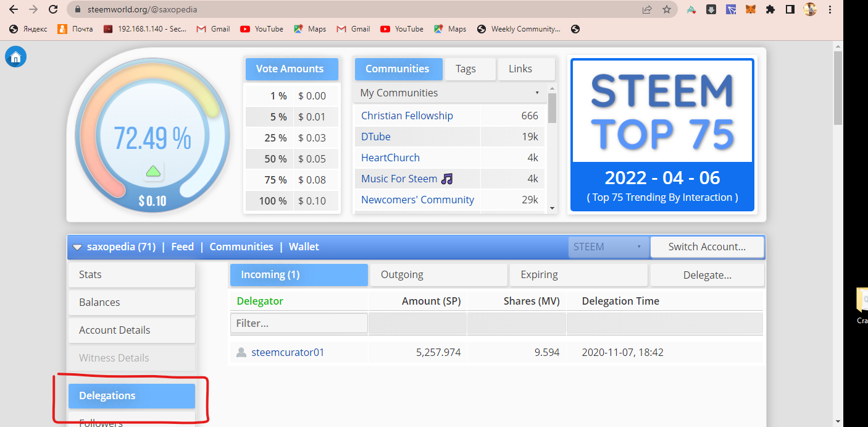Open the Feed link in account bar

click(x=182, y=247)
